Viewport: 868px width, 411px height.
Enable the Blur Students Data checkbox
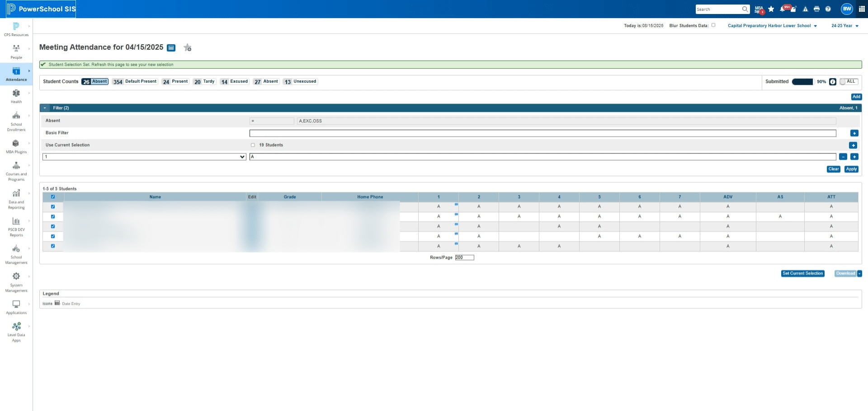pos(713,25)
